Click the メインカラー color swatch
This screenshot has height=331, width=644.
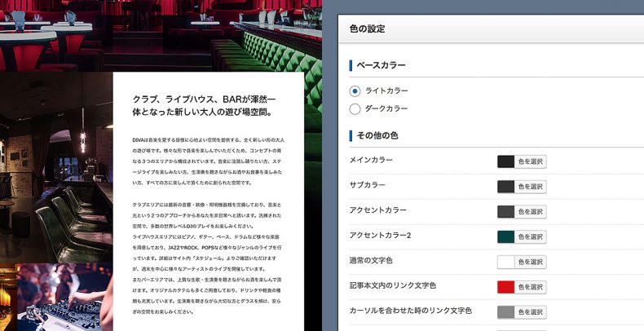point(505,161)
